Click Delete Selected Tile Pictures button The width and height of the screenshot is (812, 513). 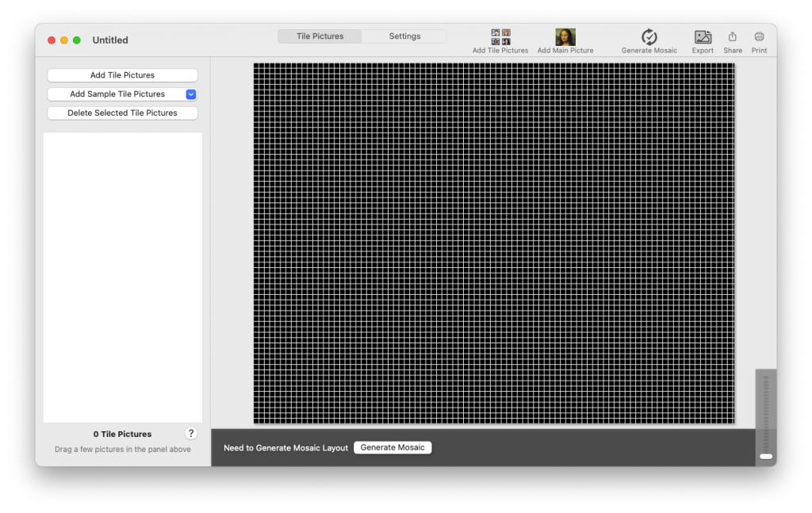(122, 113)
